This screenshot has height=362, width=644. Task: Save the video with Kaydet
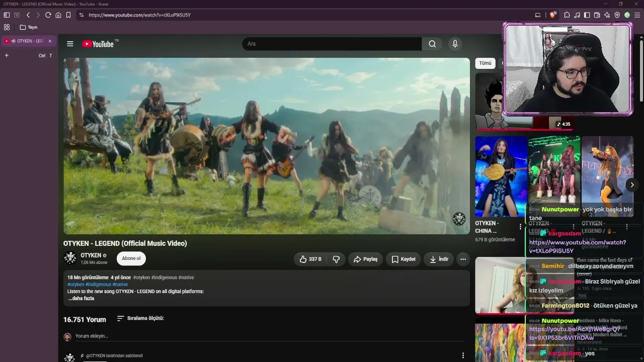[404, 259]
